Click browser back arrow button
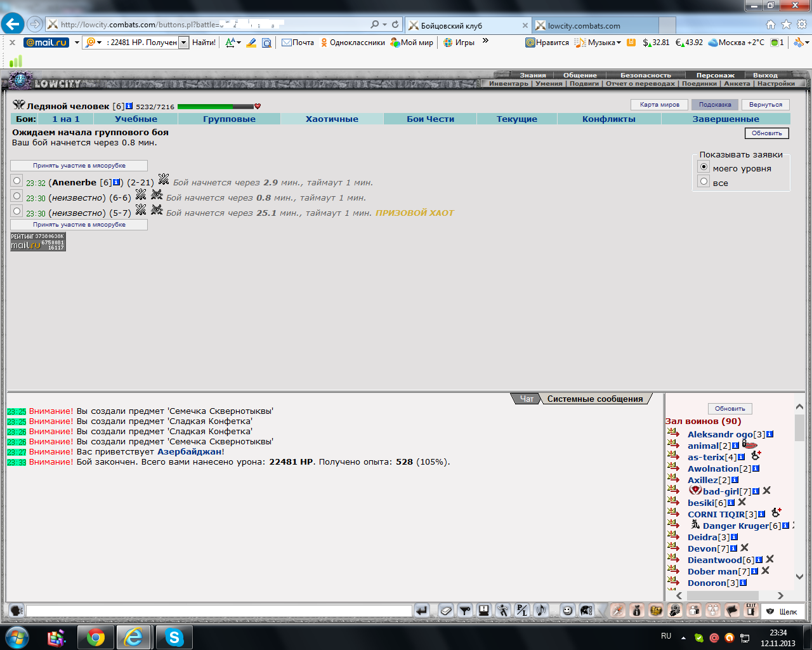 click(13, 24)
